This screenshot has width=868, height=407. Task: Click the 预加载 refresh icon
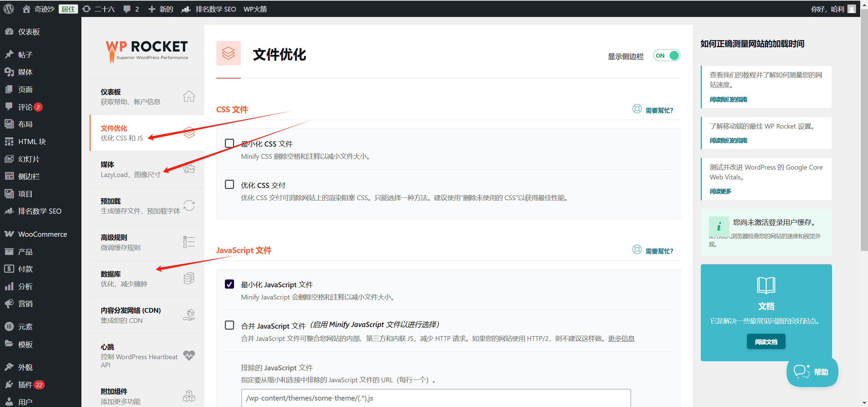coord(189,205)
